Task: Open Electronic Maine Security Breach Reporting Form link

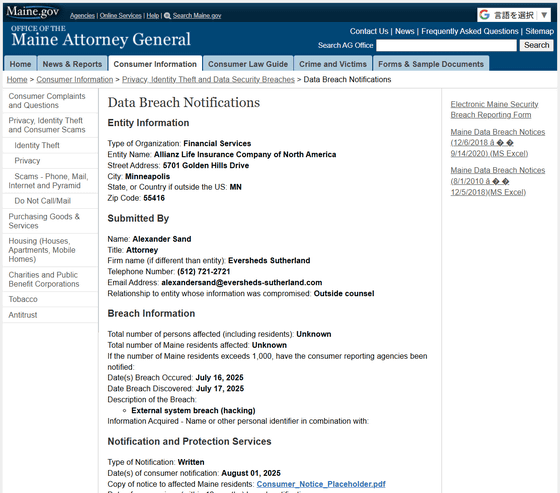Action: click(494, 110)
